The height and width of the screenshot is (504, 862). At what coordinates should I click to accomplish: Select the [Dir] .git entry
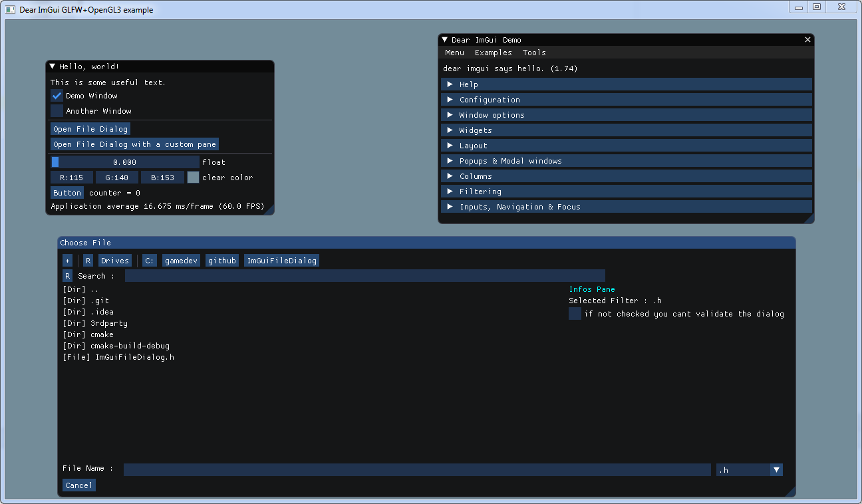[86, 301]
